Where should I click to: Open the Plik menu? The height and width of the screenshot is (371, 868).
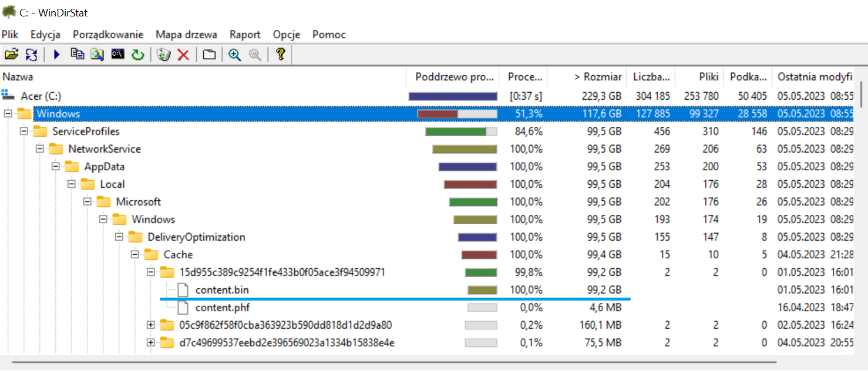tap(10, 35)
